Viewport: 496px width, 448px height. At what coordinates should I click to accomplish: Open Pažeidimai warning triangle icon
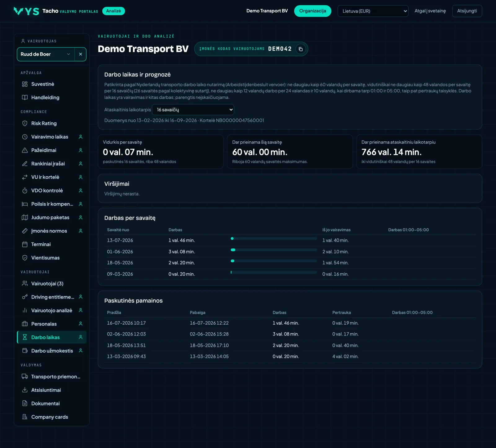25,150
